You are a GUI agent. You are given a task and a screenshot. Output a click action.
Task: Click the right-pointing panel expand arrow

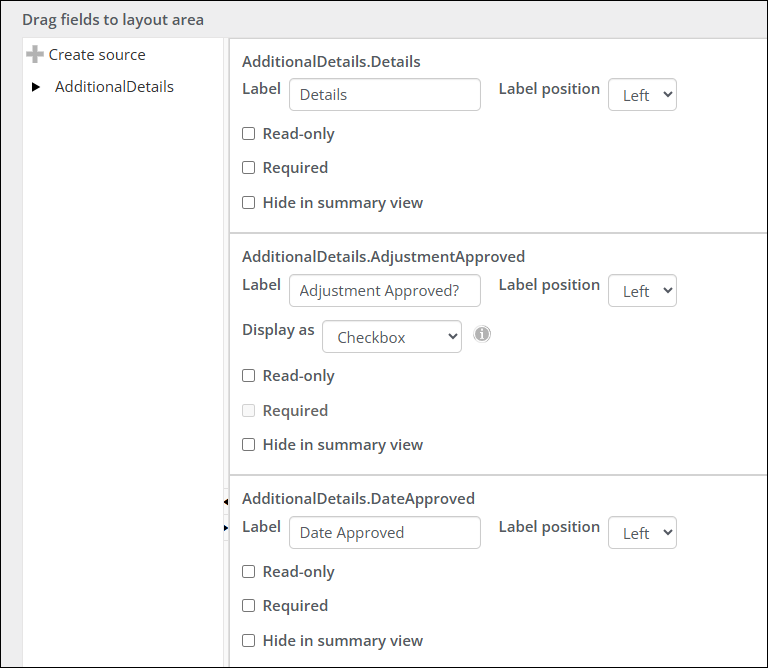point(226,527)
